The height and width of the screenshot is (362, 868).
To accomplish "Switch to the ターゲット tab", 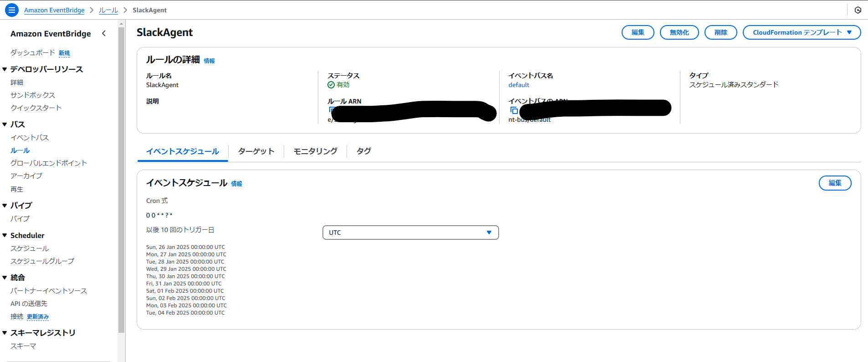I will click(256, 151).
